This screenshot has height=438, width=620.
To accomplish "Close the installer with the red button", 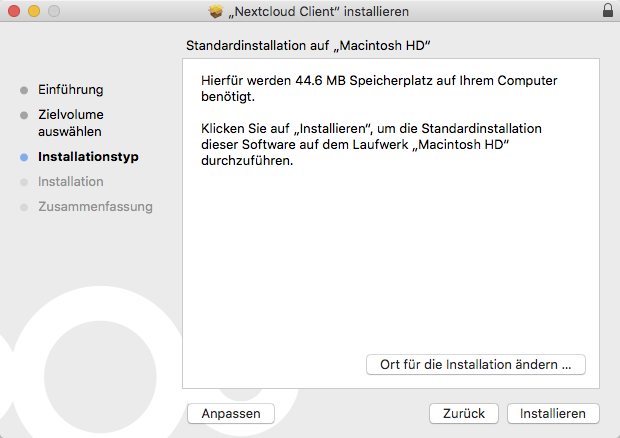I will coord(14,11).
